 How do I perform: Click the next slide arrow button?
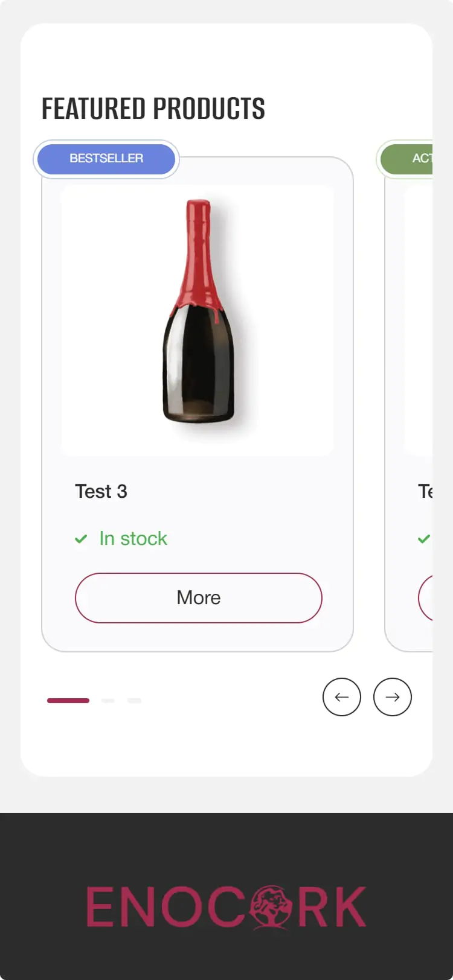point(393,697)
